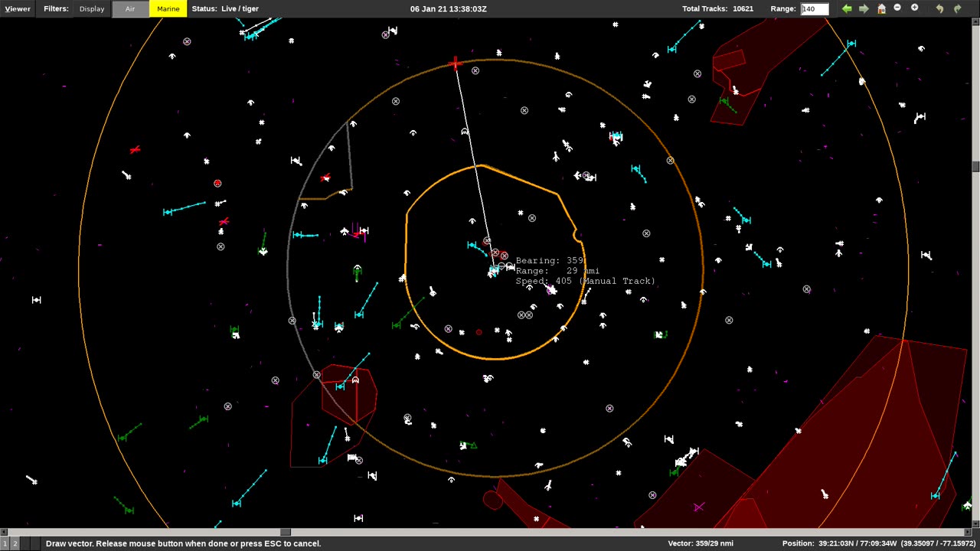Click the Range input field

point(815,8)
